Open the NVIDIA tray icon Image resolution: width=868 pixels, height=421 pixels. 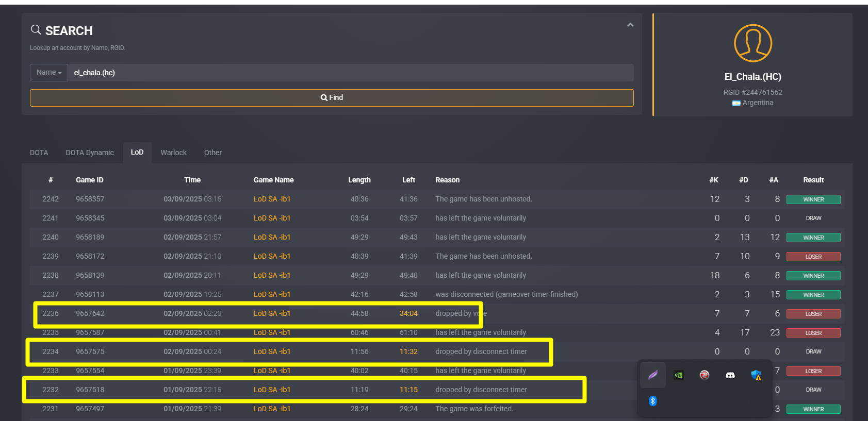point(679,375)
